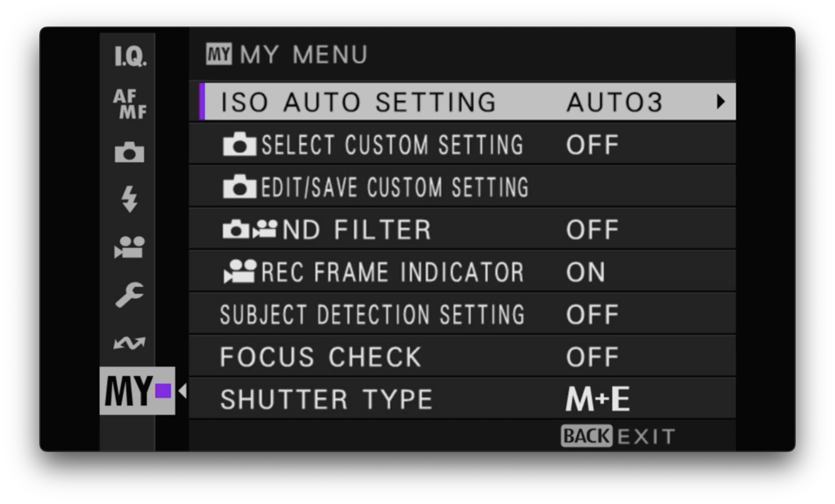Expand ISO AUTO SETTING options via its arrow

click(x=720, y=102)
